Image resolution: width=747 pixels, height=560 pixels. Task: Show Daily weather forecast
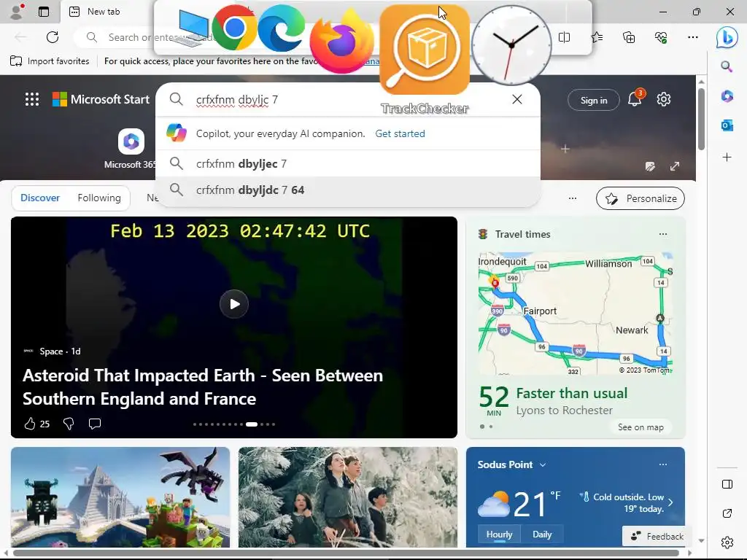[x=542, y=534]
